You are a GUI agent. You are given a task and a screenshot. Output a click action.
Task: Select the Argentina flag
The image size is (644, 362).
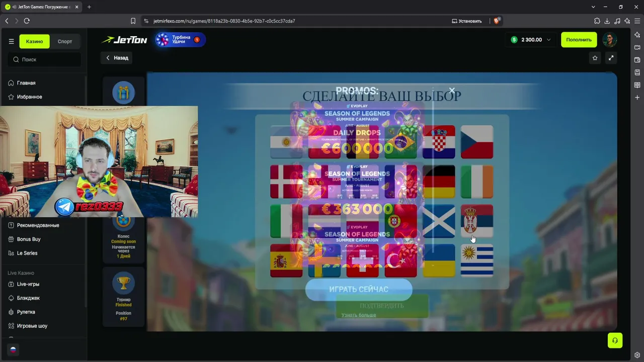tap(286, 142)
